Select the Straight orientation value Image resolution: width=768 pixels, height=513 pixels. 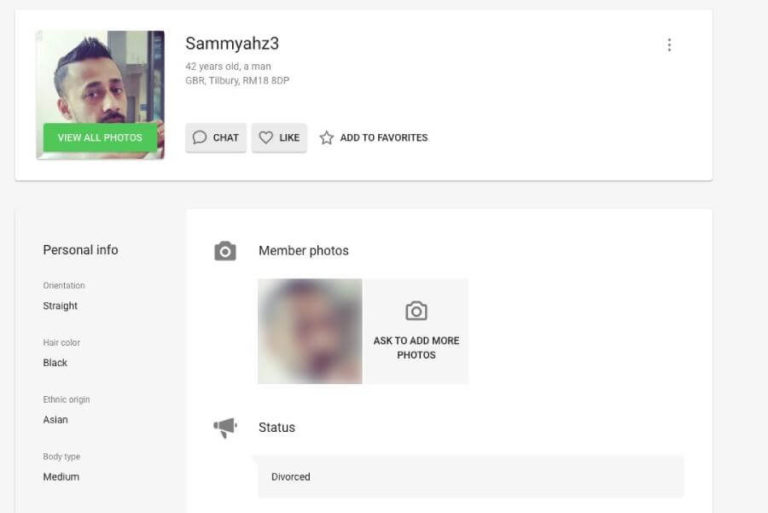pos(60,306)
